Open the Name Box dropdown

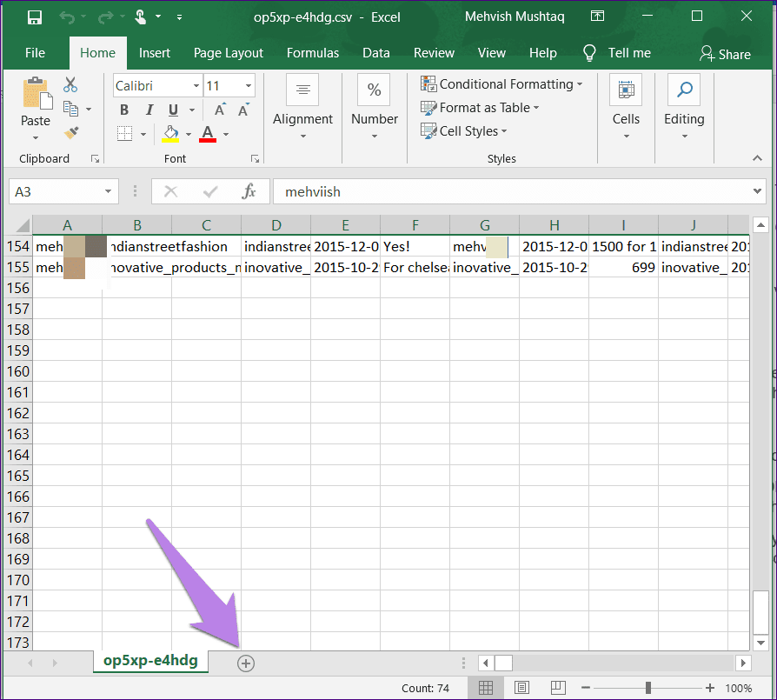[x=108, y=191]
